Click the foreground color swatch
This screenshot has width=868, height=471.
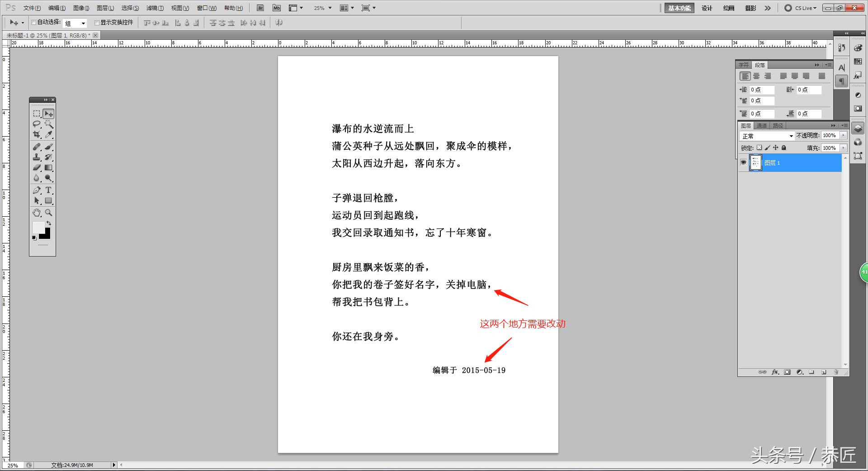pos(39,228)
